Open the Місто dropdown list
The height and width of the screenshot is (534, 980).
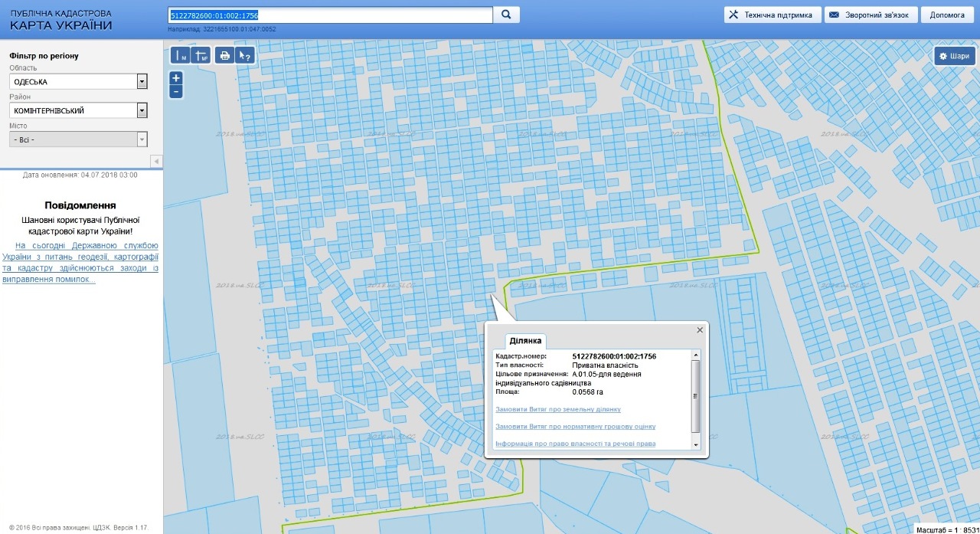142,139
